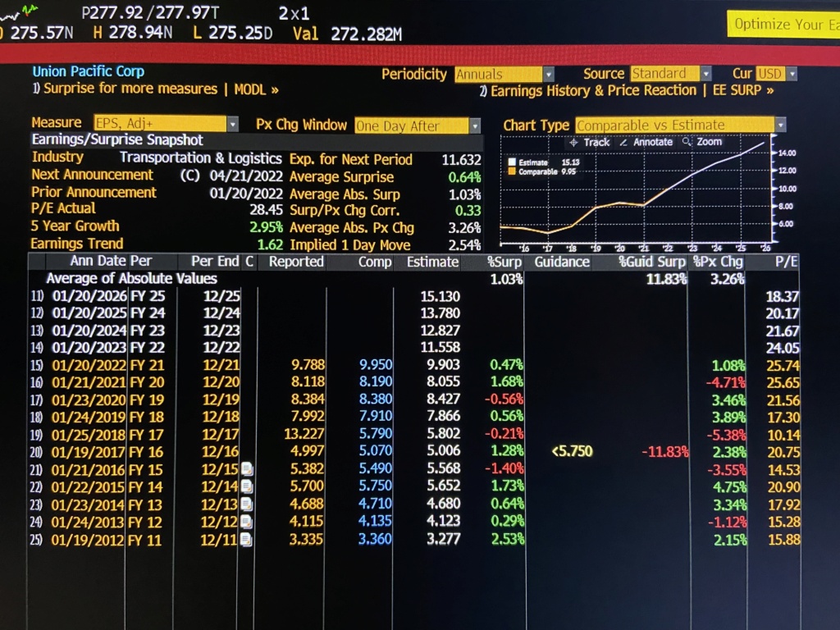Open the Periodicity Annuals dropdown
Screen dimensions: 840x630
(x=504, y=74)
